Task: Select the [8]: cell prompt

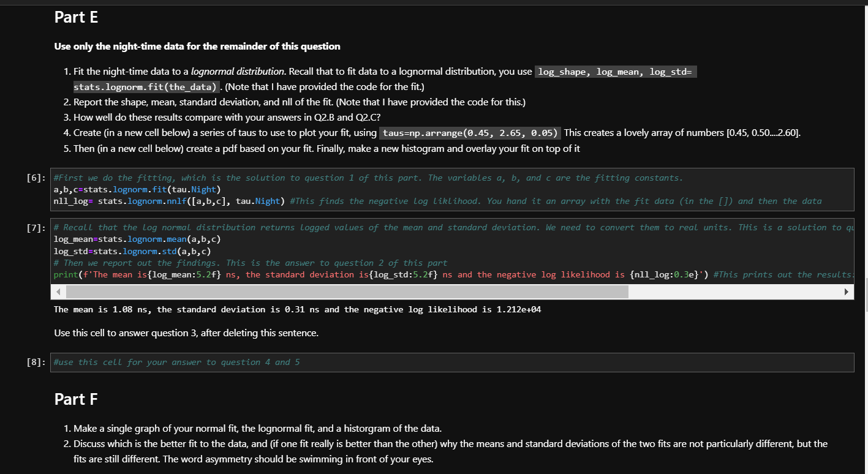Action: point(37,363)
